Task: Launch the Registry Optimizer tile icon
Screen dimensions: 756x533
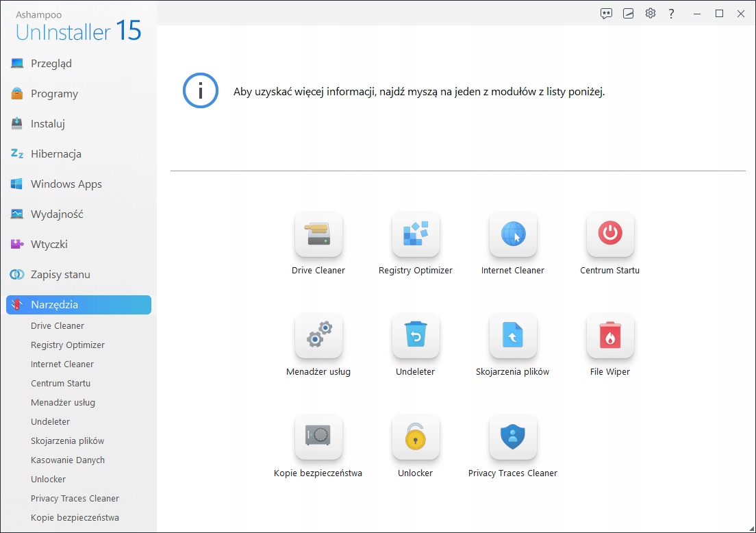Action: click(x=416, y=235)
